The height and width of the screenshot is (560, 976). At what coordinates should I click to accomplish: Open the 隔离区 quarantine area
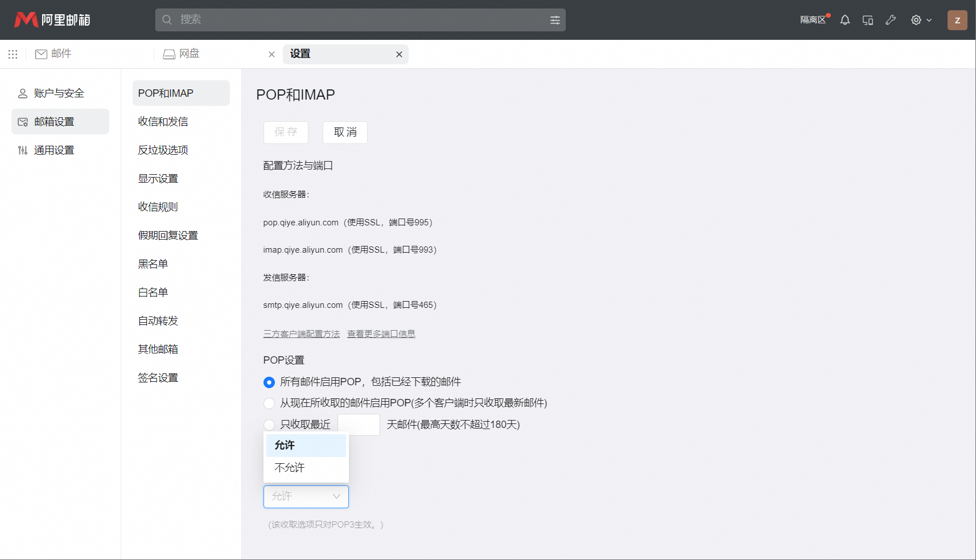pyautogui.click(x=813, y=20)
